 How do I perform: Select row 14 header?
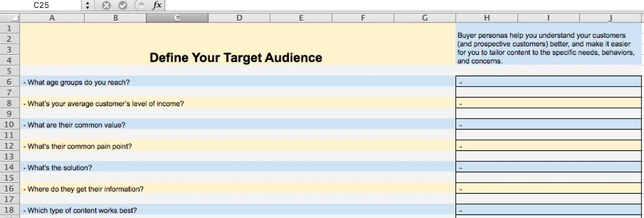click(x=10, y=167)
